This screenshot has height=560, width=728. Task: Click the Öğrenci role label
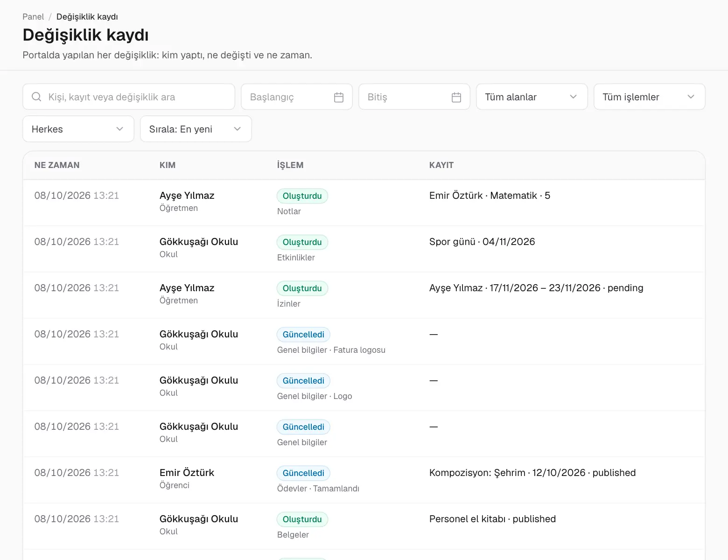(175, 485)
